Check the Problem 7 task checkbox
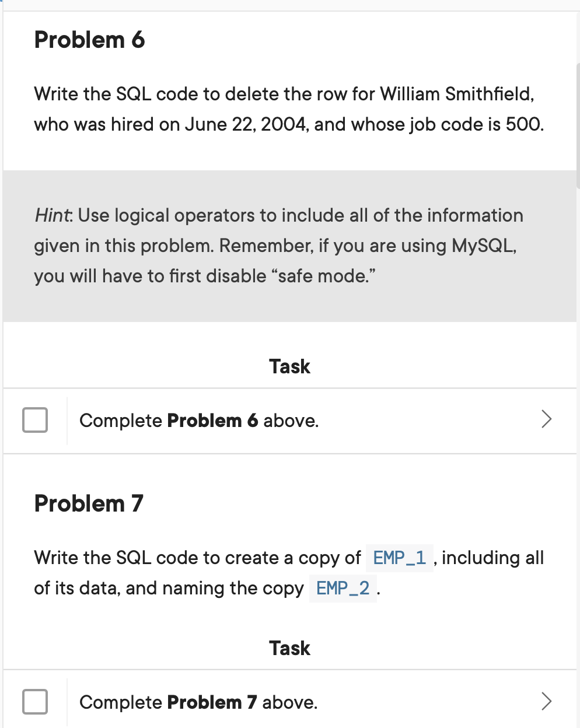 point(34,702)
